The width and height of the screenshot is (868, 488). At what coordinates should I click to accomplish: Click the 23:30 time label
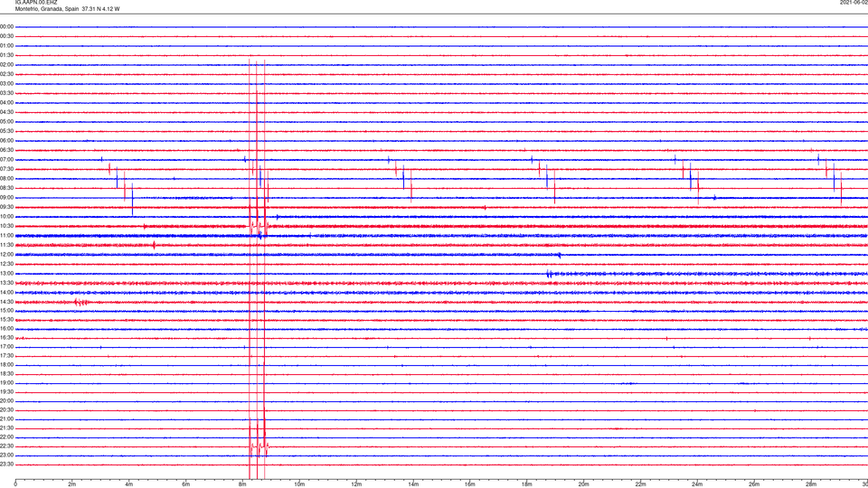point(6,465)
